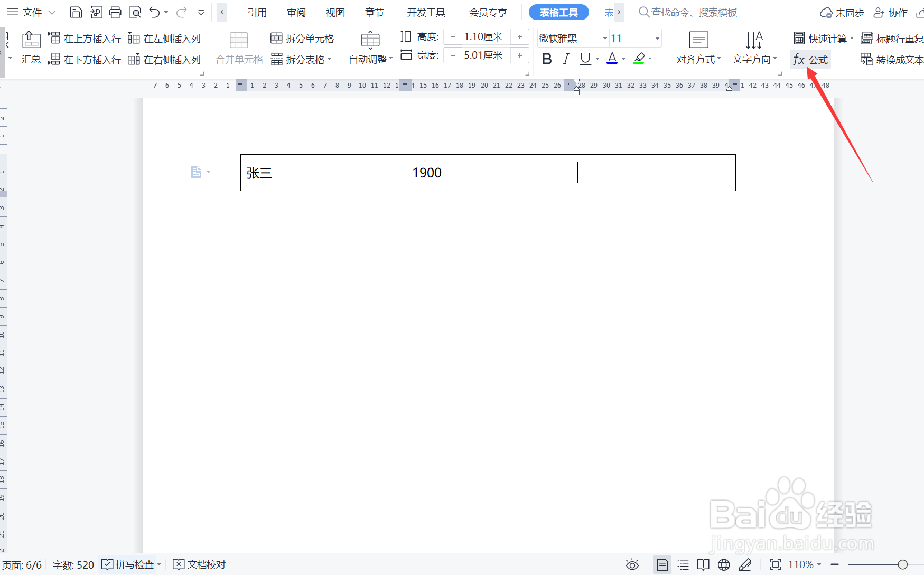Click table cell containing 1900
The image size is (924, 575).
488,173
